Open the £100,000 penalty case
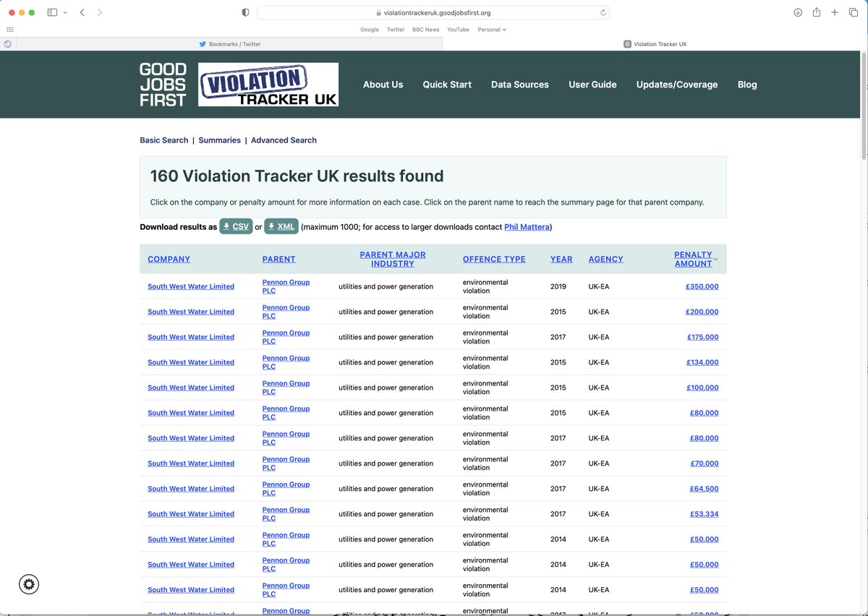This screenshot has height=616, width=868. point(702,388)
